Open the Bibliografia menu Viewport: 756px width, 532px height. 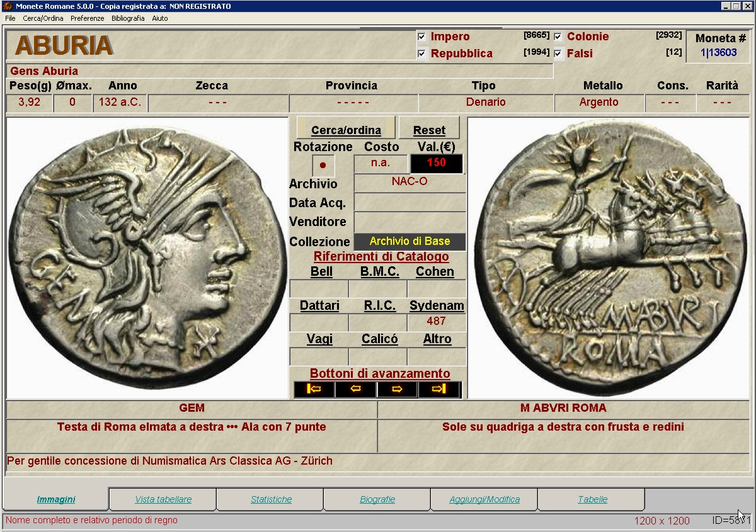point(128,18)
